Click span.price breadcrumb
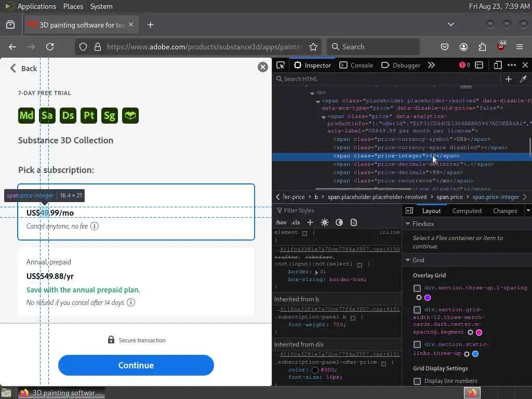Viewport: 532px width, 399px height. [x=449, y=197]
